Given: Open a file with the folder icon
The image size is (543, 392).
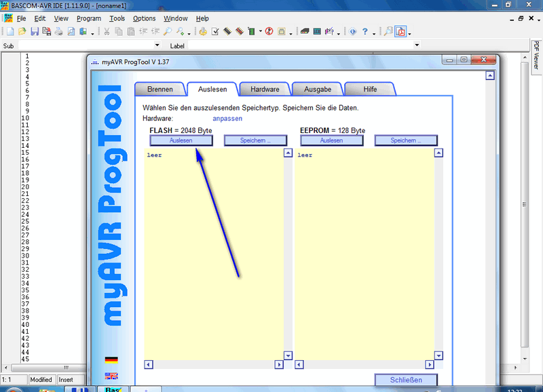Looking at the screenshot, I should click(x=22, y=31).
